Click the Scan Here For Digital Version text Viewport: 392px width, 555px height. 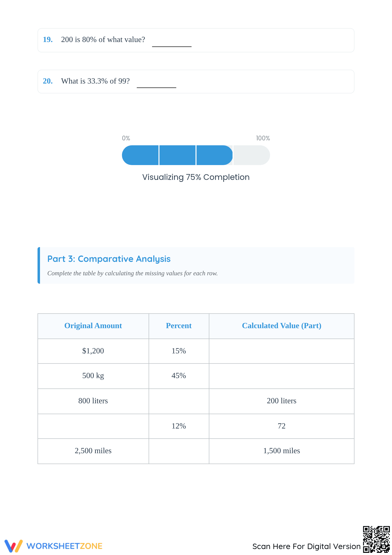[x=306, y=546]
